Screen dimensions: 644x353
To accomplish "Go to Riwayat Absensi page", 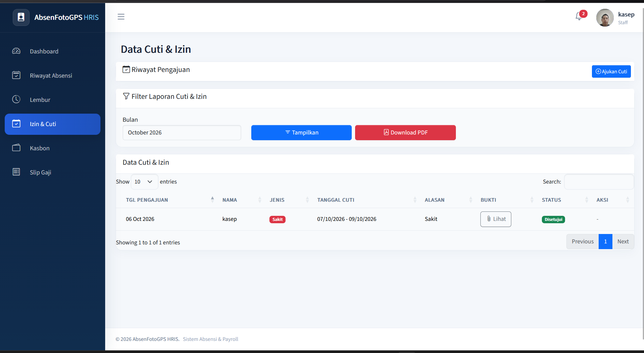I will point(52,76).
